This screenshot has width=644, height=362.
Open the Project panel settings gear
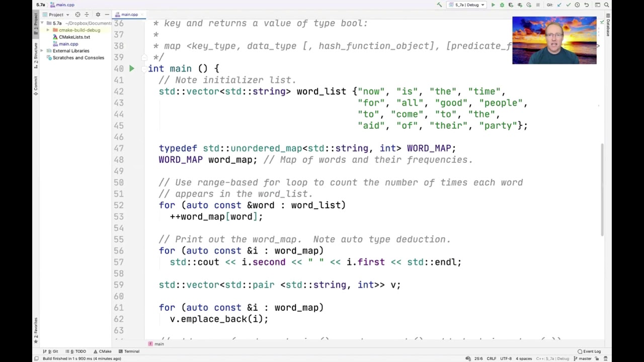click(x=98, y=15)
